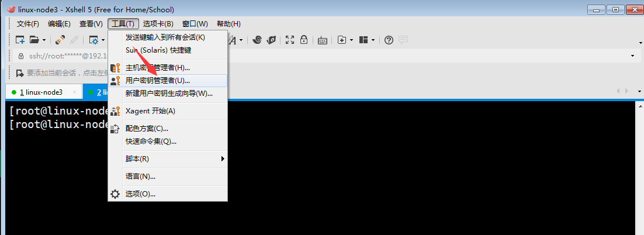Viewport: 644px width, 235px height.
Task: Open 选项(O) settings menu item
Action: [x=140, y=193]
